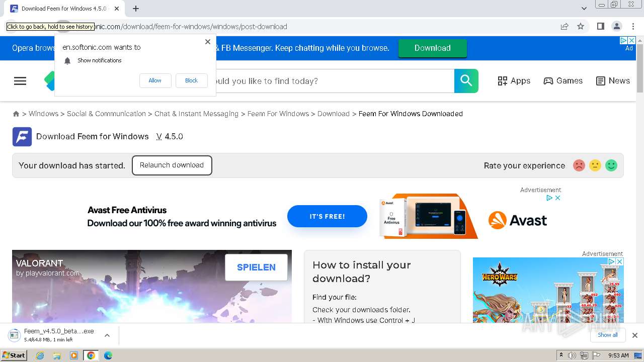644x362 pixels.
Task: Close the downloads bar
Action: click(x=635, y=335)
